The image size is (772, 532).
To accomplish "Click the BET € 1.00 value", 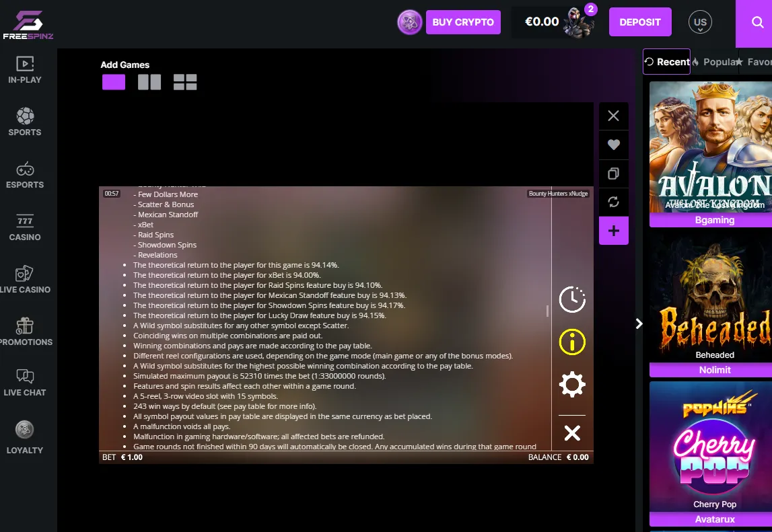I will pos(122,457).
